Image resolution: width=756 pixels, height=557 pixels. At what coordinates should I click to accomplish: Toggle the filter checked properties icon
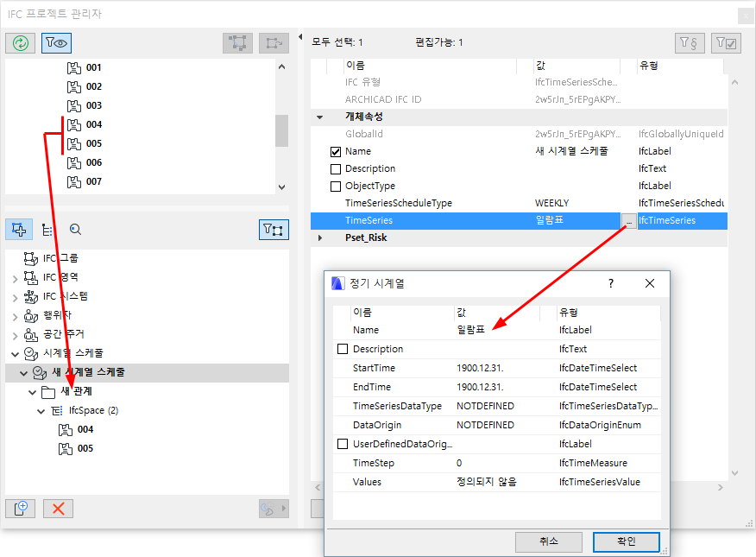(726, 43)
